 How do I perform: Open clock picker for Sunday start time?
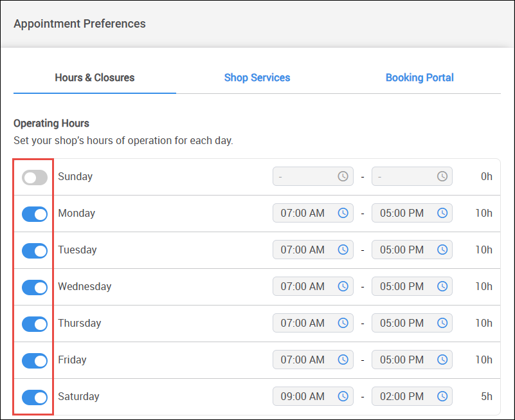[343, 176]
